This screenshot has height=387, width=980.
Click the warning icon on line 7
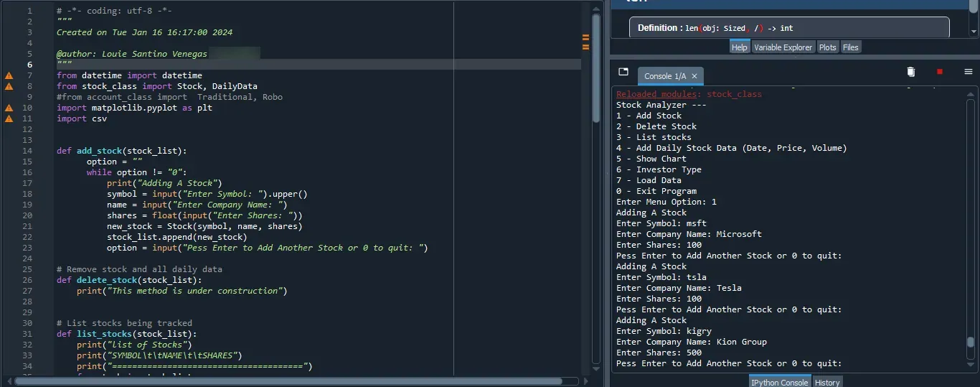click(x=9, y=75)
